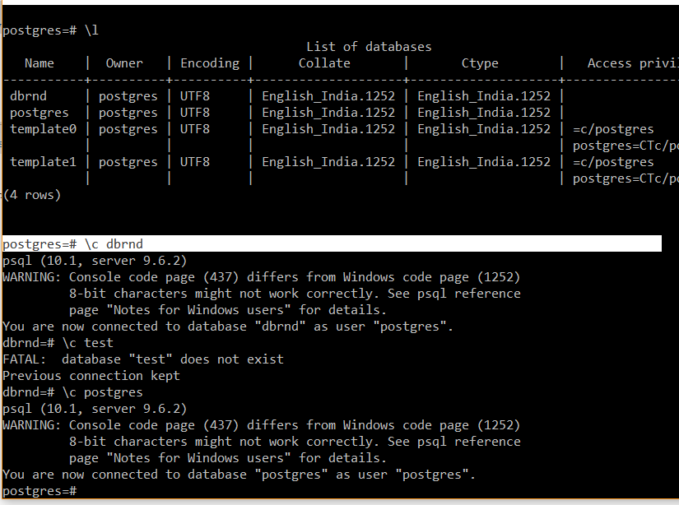Click the FATAL database test error line
This screenshot has height=505, width=679.
pyautogui.click(x=143, y=359)
